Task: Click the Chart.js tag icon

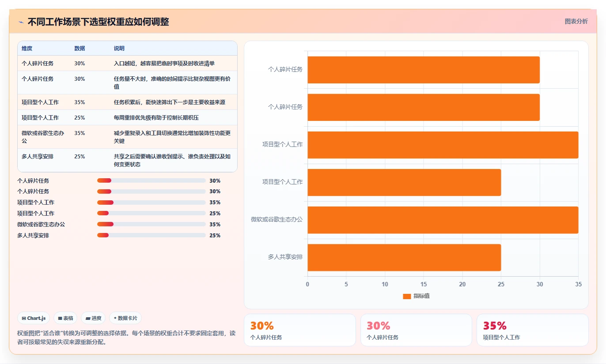Action: (24, 318)
